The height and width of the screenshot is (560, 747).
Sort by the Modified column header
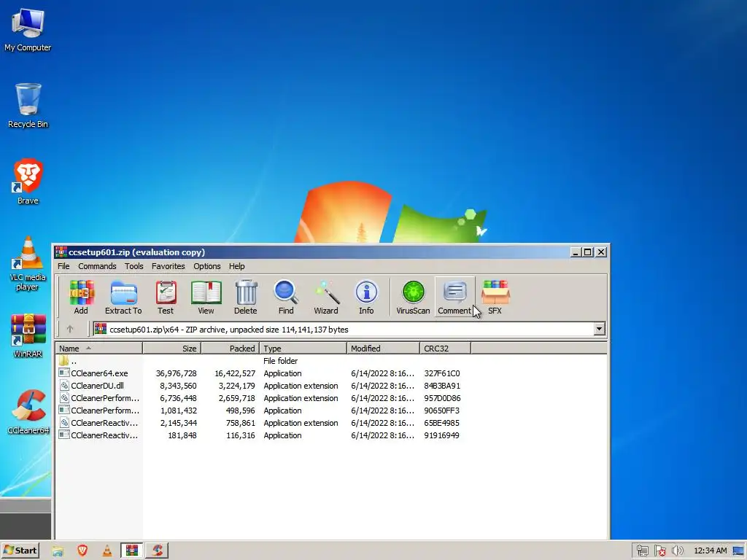[384, 348]
